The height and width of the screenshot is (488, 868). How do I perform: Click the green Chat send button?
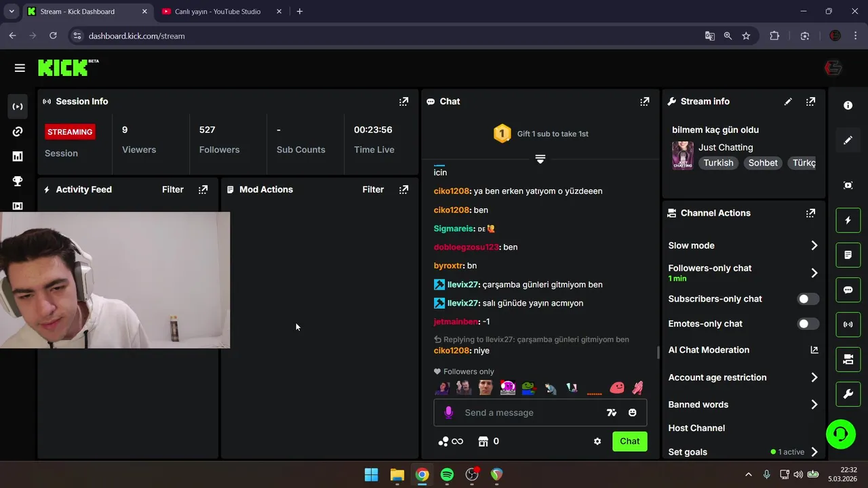click(x=629, y=441)
